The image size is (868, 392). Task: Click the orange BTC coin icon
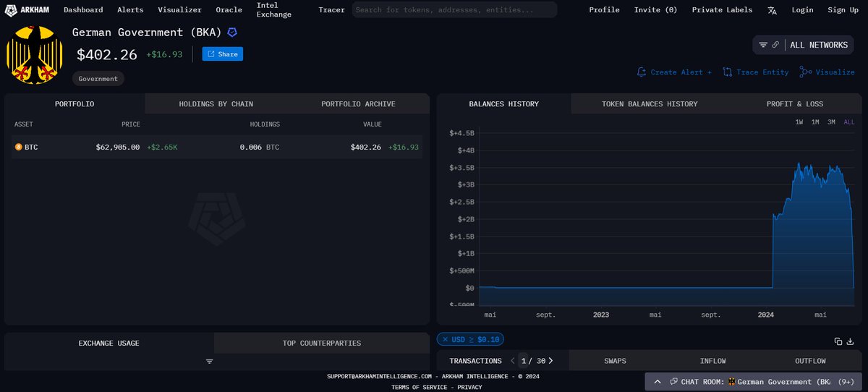tap(19, 147)
